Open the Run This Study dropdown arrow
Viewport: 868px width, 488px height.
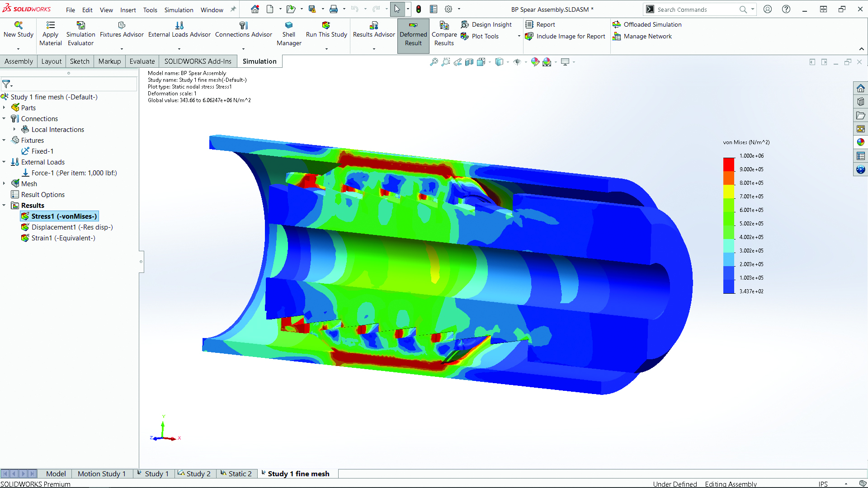coord(326,49)
